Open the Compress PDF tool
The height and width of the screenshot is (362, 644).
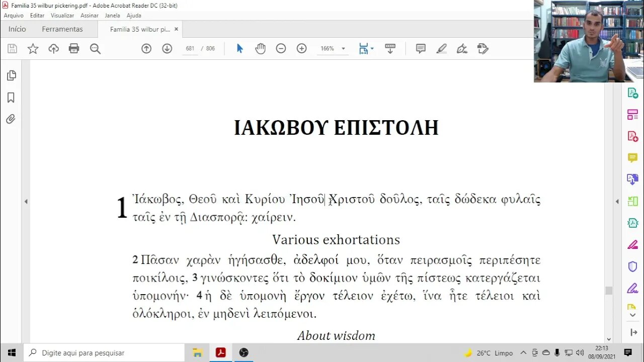(x=632, y=223)
